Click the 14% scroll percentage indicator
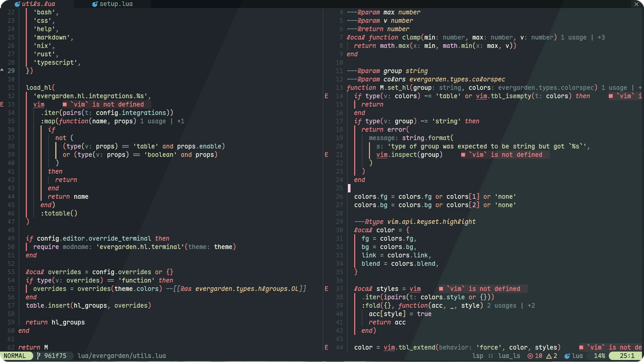 point(599,356)
